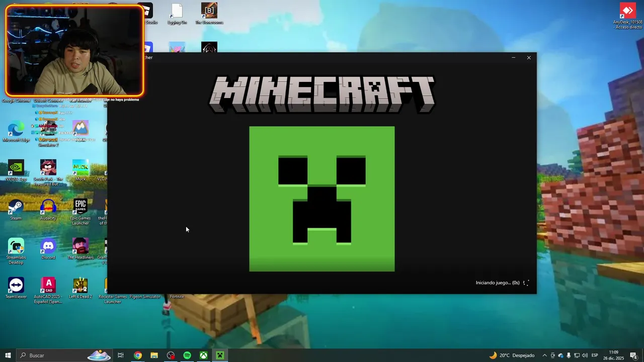Viewport: 644px width, 362px height.
Task: Open File Explorer from the taskbar
Action: [154, 355]
